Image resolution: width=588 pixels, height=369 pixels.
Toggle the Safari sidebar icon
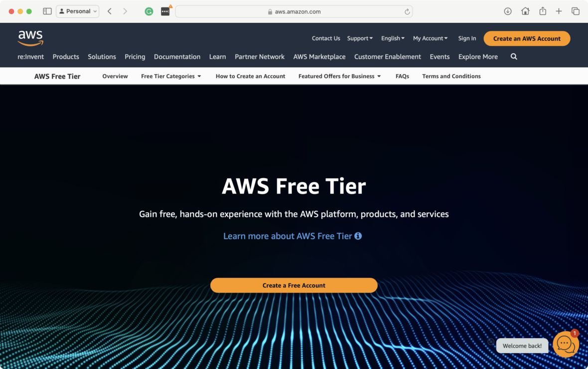(47, 11)
